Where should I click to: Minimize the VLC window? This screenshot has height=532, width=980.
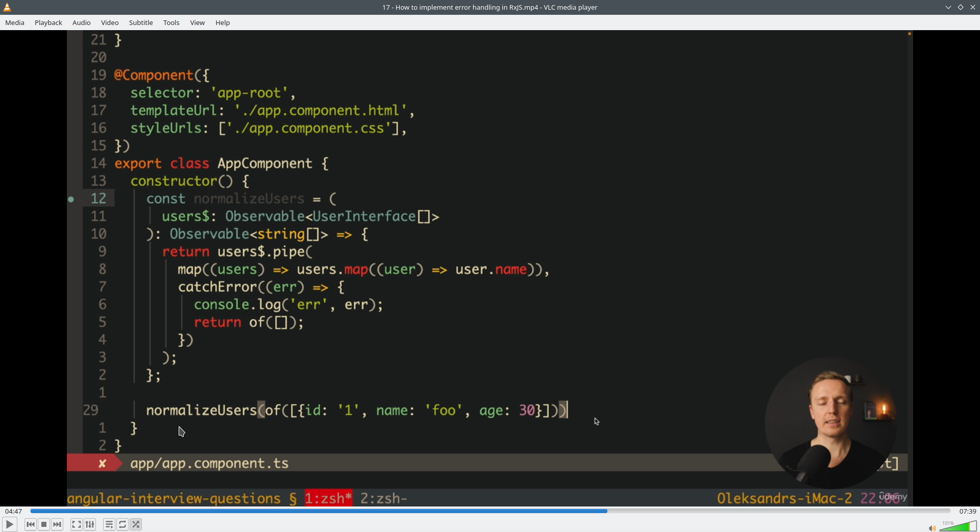point(948,7)
